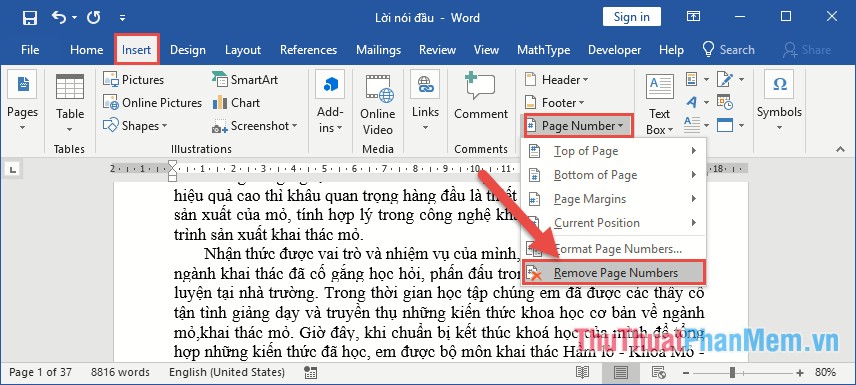856x385 pixels.
Task: Insert Pictures from this device
Action: pyautogui.click(x=133, y=80)
